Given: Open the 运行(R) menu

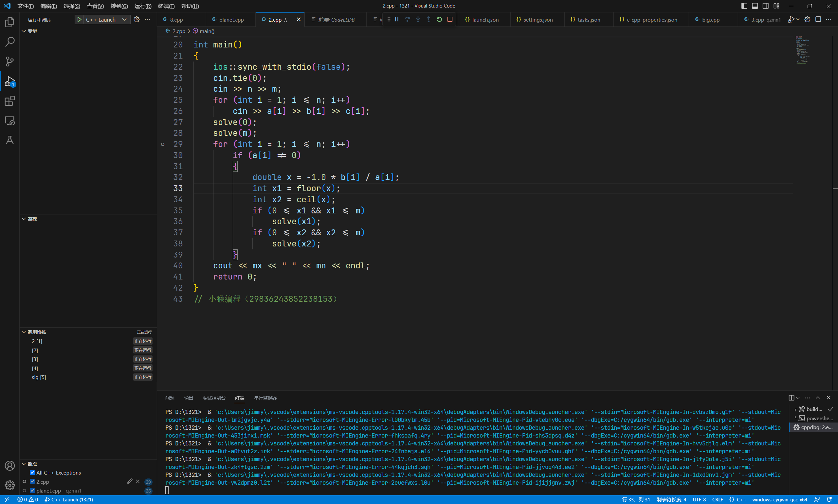Looking at the screenshot, I should (x=143, y=6).
